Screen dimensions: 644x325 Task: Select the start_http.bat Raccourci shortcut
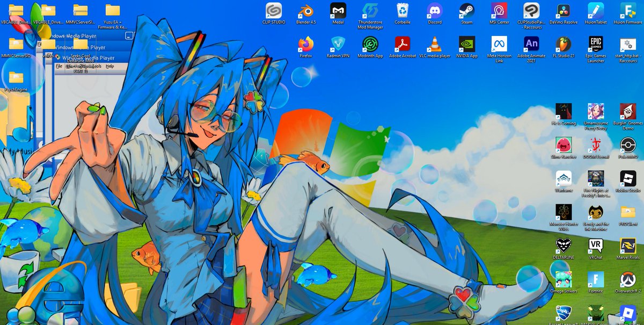click(x=628, y=44)
